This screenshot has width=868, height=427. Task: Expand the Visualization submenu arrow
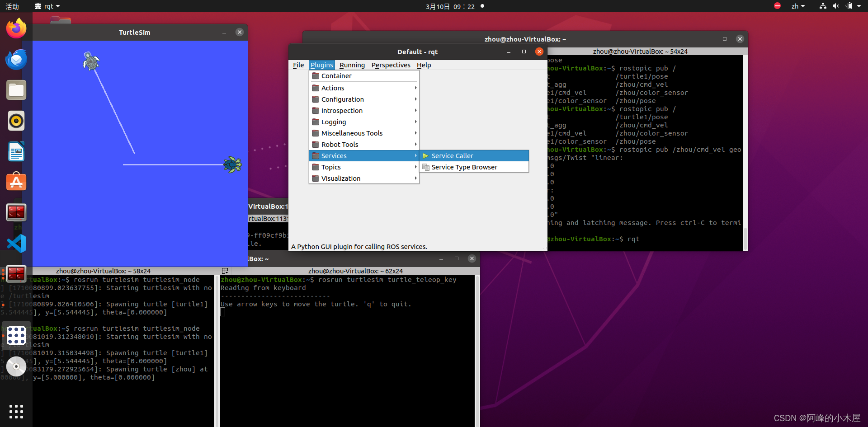point(415,178)
